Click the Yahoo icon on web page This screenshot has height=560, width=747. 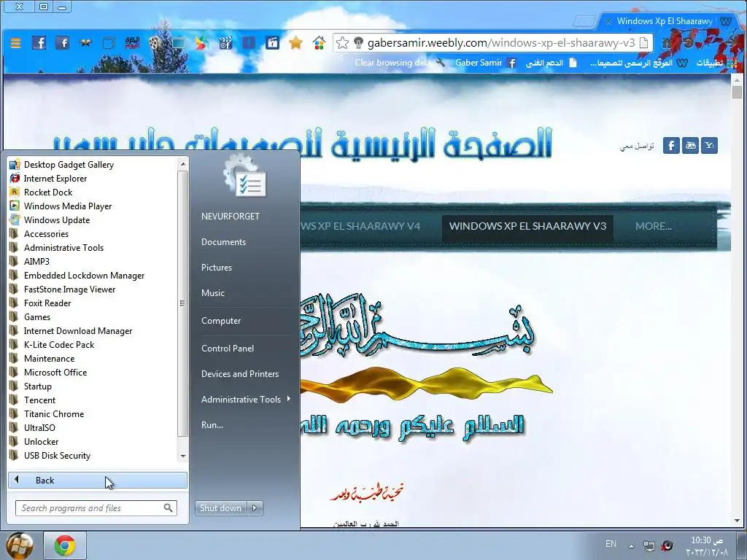709,145
